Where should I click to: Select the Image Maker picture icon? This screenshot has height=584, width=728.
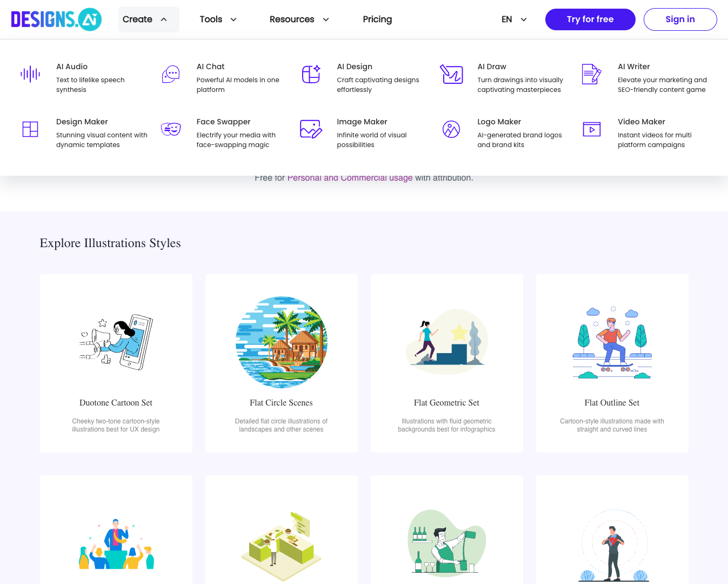(311, 129)
